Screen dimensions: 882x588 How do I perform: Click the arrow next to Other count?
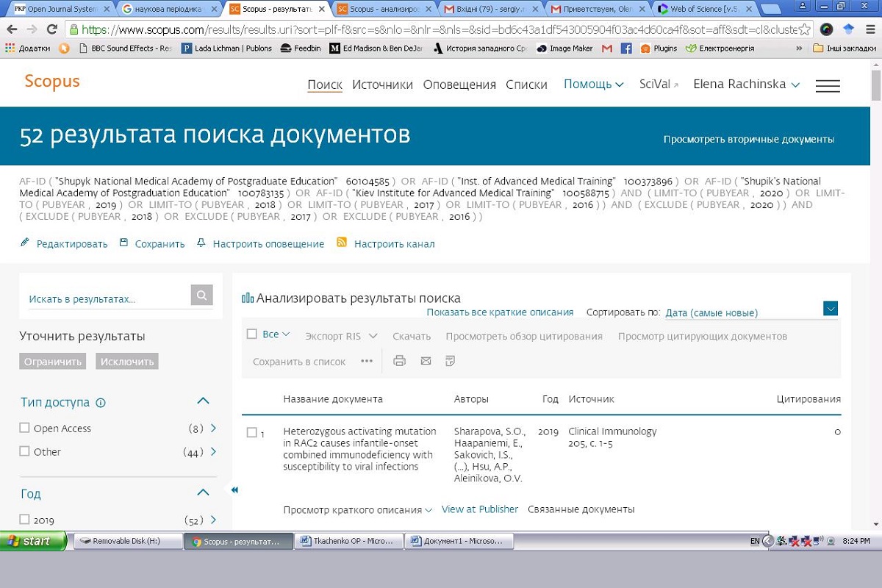(213, 451)
